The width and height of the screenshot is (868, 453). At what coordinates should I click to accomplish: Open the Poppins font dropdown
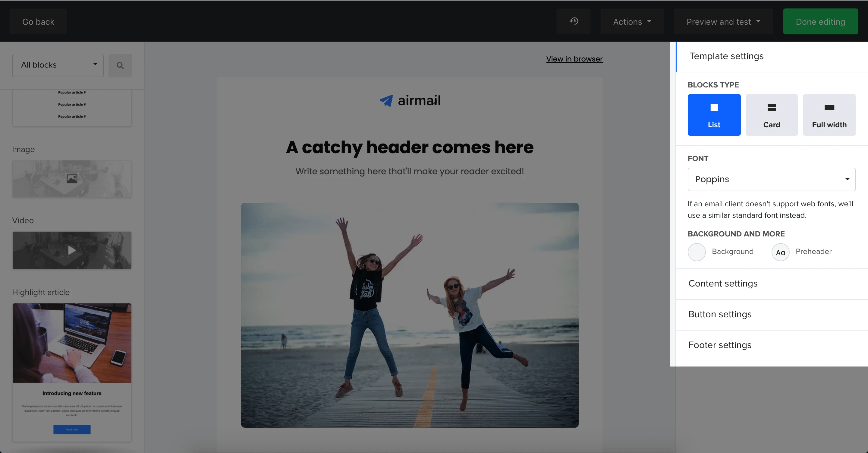tap(771, 179)
